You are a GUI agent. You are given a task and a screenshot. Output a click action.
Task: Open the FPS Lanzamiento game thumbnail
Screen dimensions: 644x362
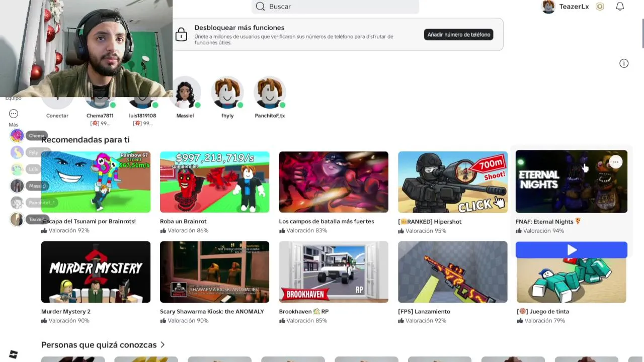[x=452, y=272]
